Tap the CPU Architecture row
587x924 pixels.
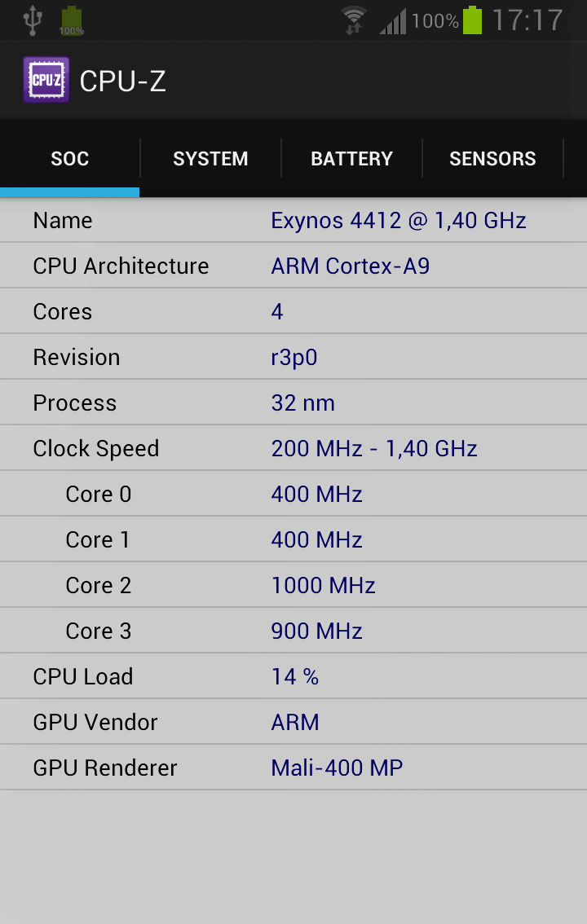pos(293,266)
